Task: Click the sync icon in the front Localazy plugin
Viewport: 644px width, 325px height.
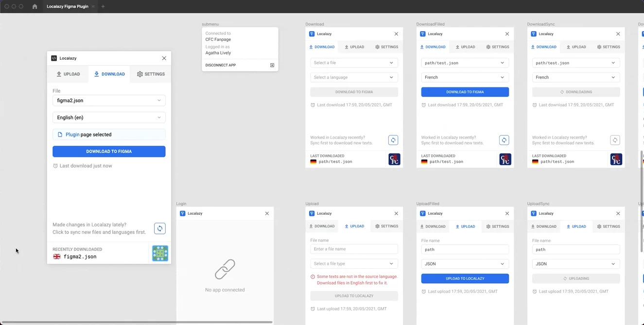Action: tap(160, 228)
